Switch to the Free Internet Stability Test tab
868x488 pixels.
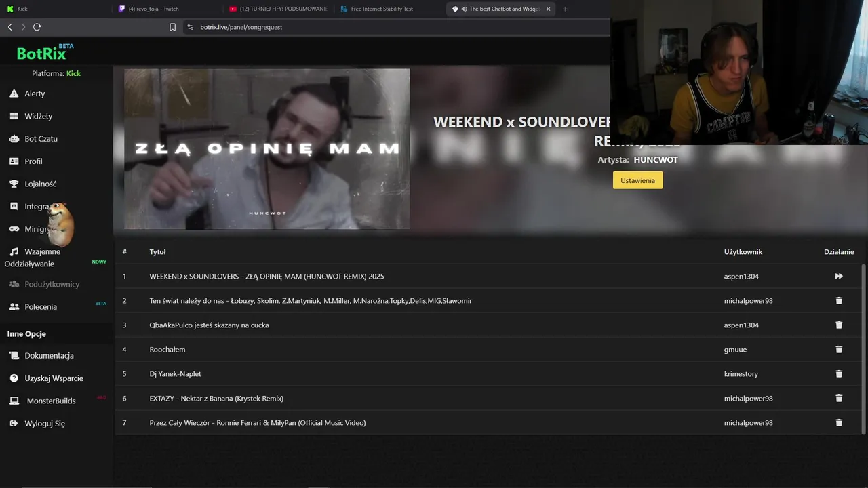[390, 9]
